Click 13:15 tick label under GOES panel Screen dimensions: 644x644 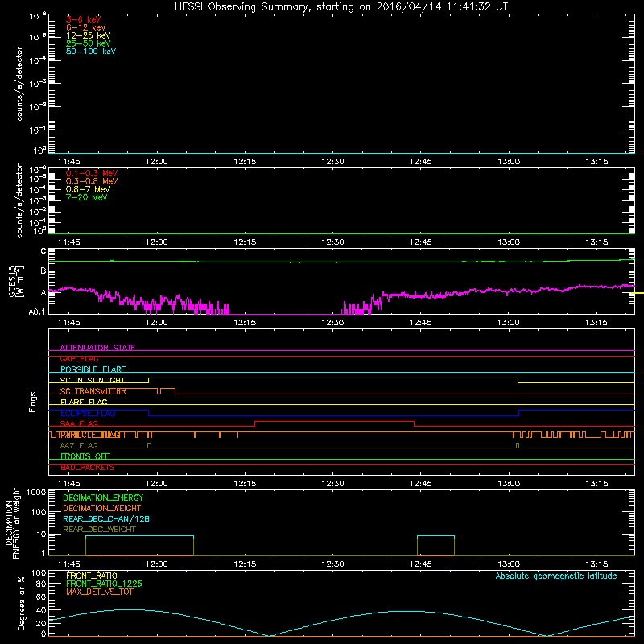pos(597,323)
